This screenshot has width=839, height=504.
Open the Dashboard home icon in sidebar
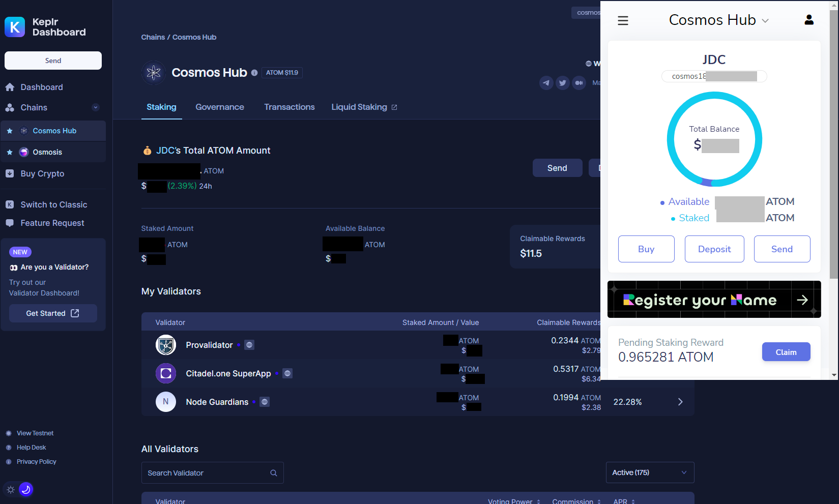point(10,87)
